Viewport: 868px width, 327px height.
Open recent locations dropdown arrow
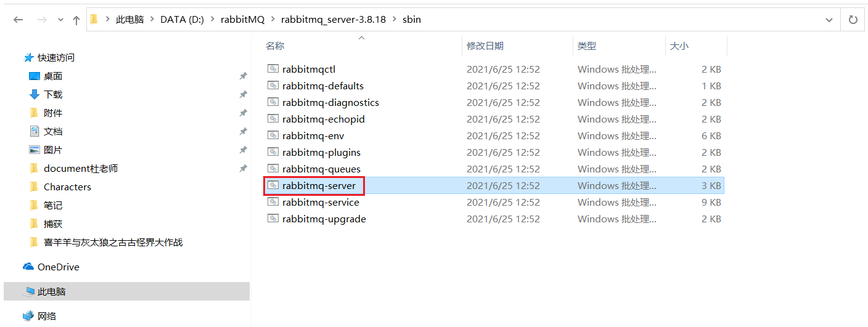(60, 20)
